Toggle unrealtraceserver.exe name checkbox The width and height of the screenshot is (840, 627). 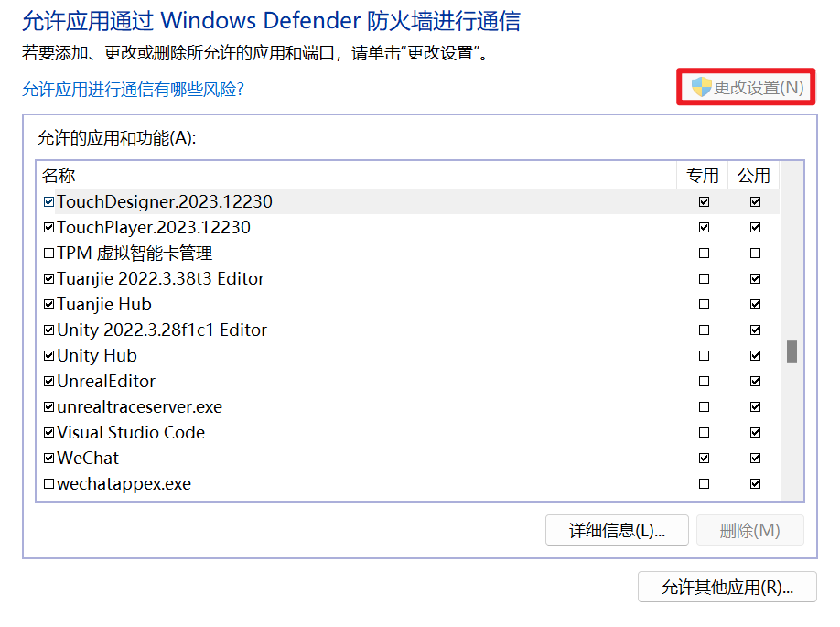click(48, 406)
